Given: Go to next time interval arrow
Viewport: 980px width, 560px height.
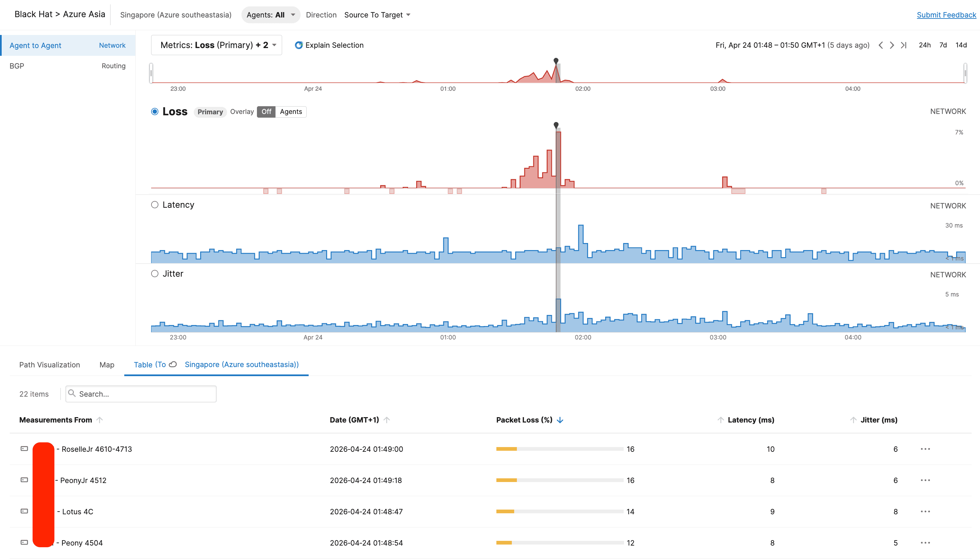Looking at the screenshot, I should (x=892, y=45).
